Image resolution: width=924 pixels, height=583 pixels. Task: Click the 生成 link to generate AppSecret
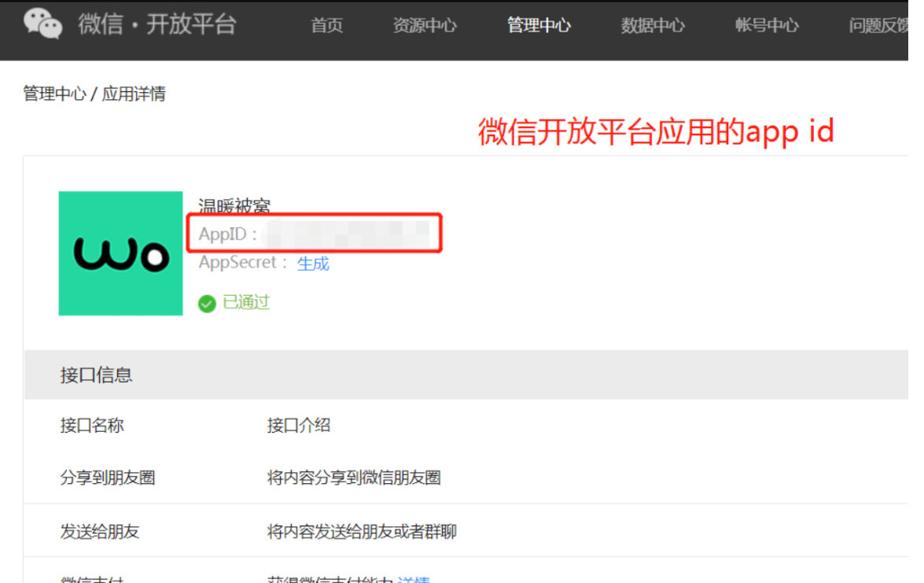[313, 264]
